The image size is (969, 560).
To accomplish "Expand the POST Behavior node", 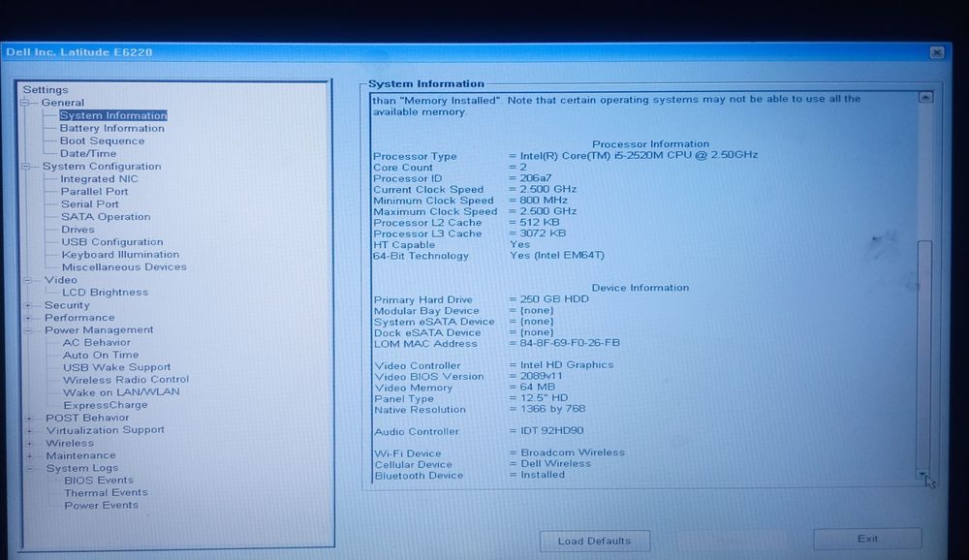I will [x=30, y=419].
